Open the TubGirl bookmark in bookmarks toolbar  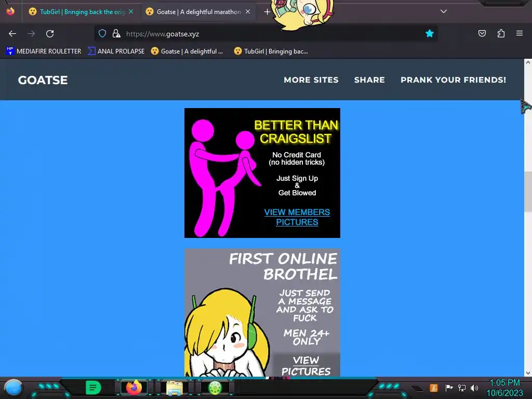[x=271, y=51]
